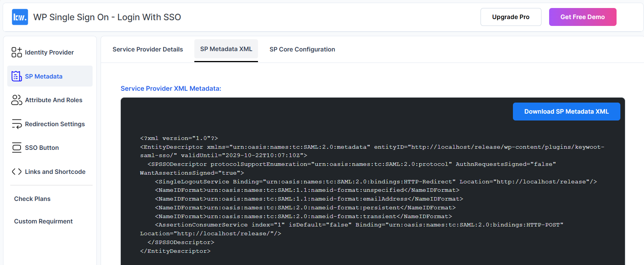Click the nameid-format:transient line
This screenshot has width=644, height=265.
303,217
